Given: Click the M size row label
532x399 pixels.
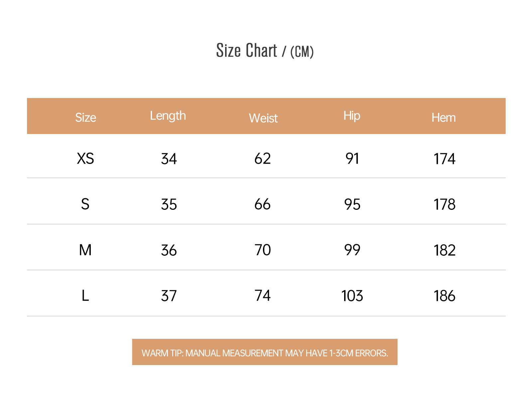Looking at the screenshot, I should (x=85, y=250).
